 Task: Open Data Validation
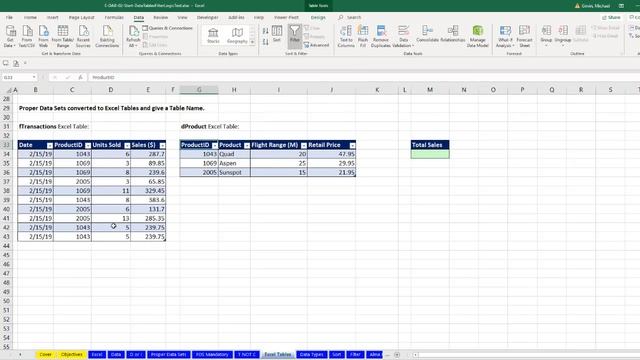point(403,36)
